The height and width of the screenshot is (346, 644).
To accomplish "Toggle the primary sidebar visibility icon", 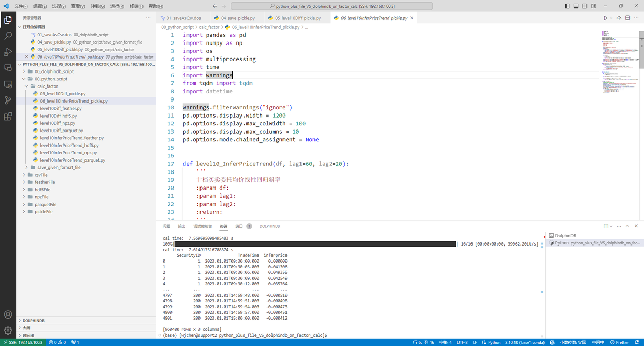I will tap(566, 6).
